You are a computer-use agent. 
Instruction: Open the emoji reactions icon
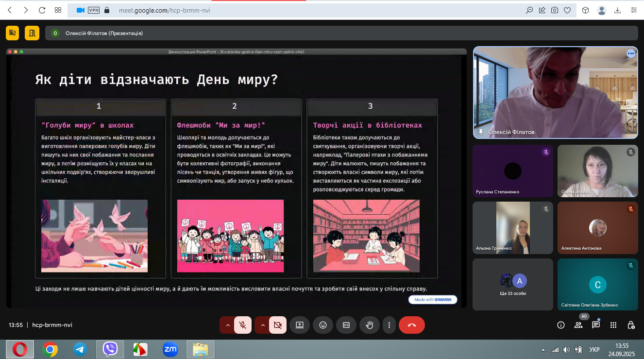point(323,325)
